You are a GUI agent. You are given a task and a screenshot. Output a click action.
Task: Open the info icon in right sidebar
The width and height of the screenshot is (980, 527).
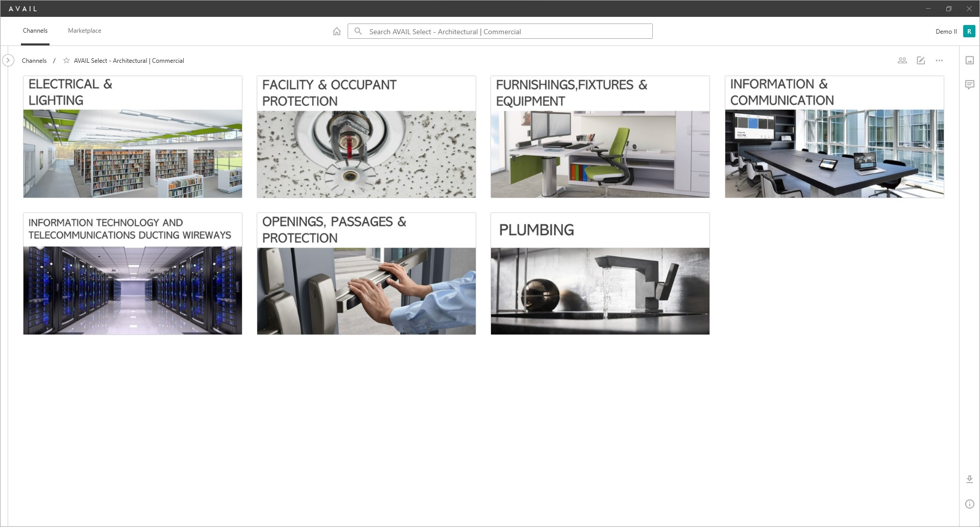970,504
